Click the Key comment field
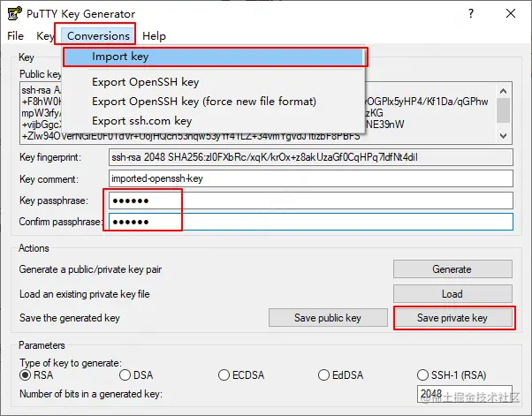 (309, 178)
